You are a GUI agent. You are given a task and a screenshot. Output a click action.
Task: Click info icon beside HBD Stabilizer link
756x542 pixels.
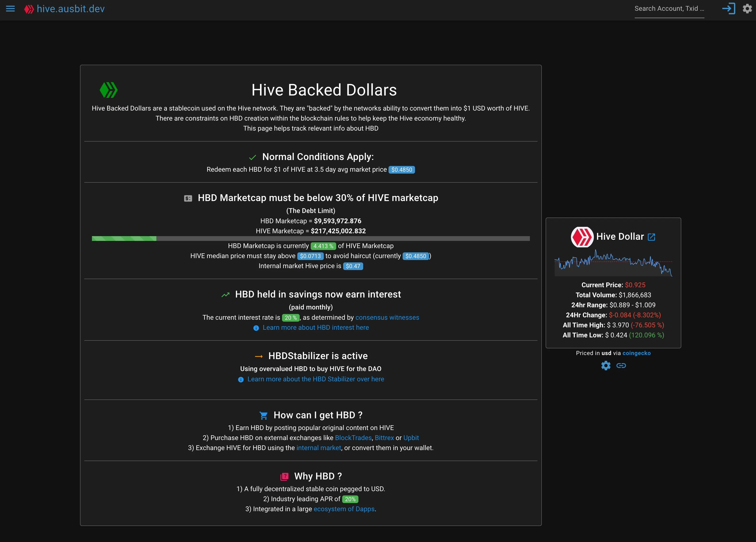(241, 380)
